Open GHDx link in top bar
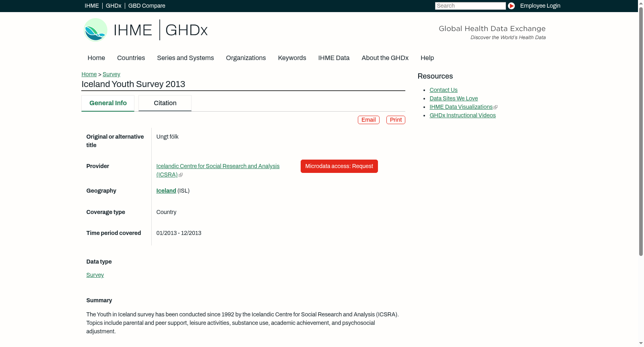 pos(114,6)
